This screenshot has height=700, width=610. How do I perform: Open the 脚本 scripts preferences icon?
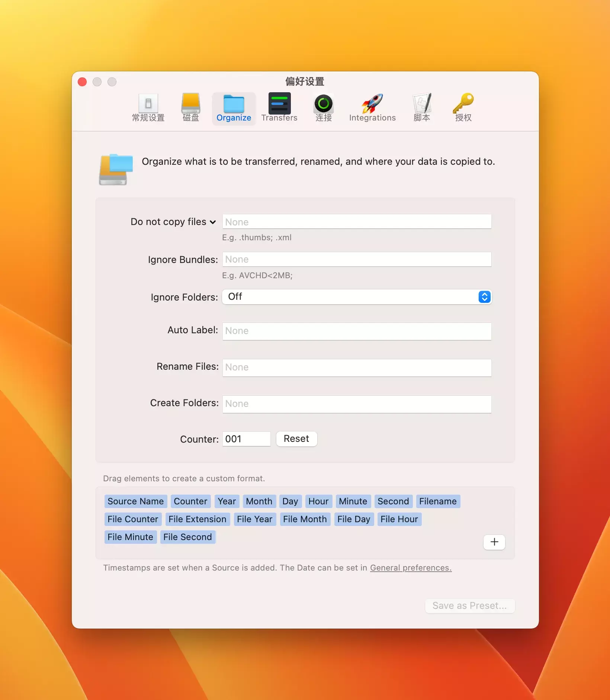(x=421, y=108)
